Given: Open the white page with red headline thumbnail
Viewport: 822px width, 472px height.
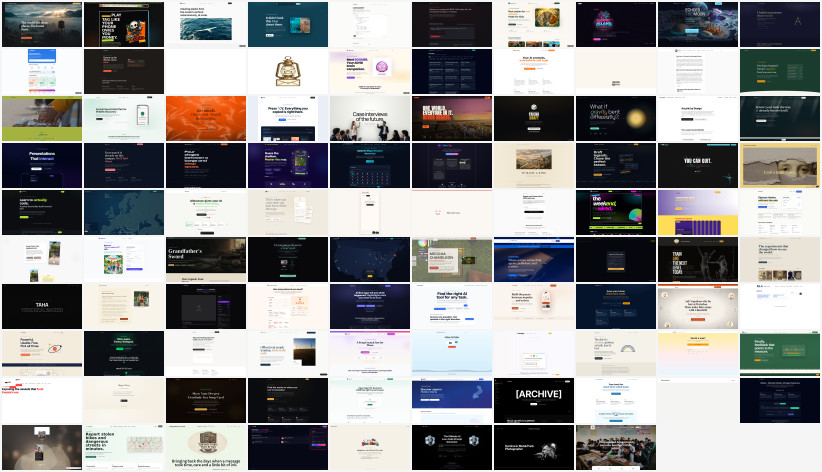Looking at the screenshot, I should click(x=42, y=401).
